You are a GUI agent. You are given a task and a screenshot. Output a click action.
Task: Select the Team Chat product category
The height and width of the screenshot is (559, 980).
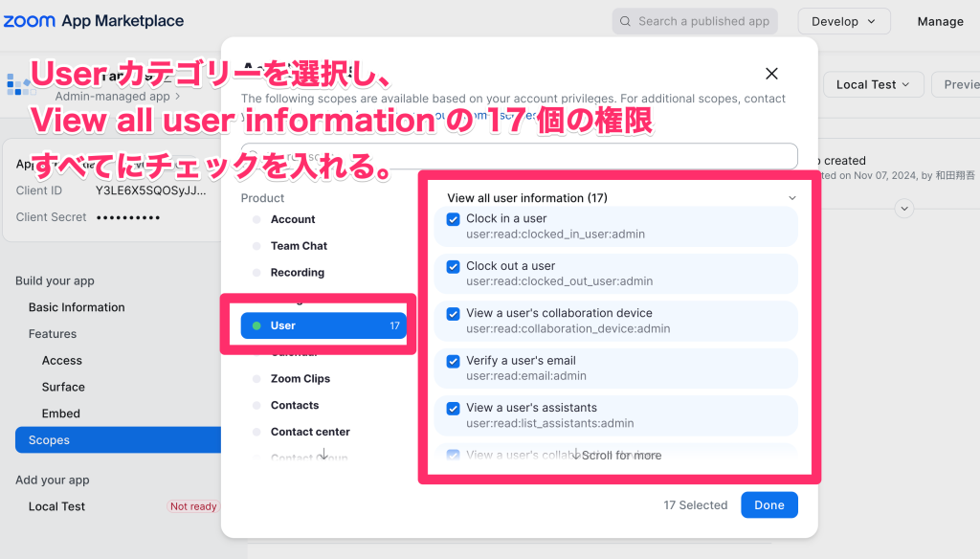[299, 246]
